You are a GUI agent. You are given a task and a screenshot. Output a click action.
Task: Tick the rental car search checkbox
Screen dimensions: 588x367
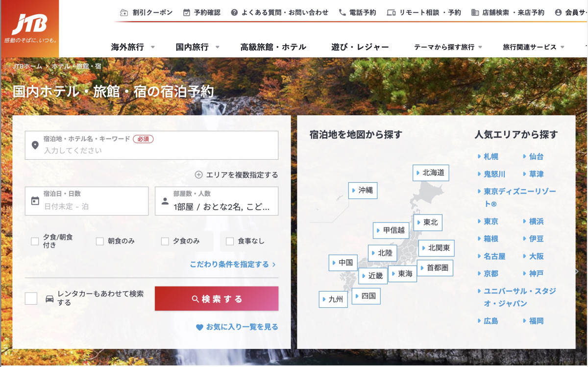(31, 298)
